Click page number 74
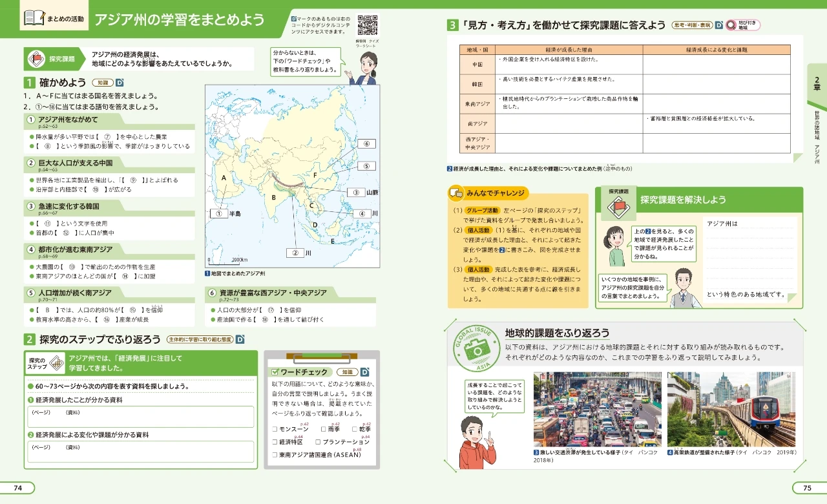827x504 pixels. (x=18, y=488)
